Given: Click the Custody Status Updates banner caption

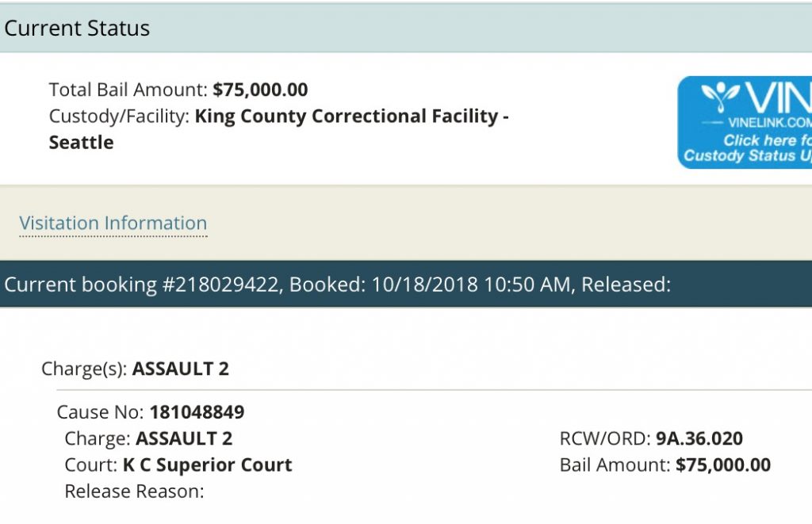Looking at the screenshot, I should coord(748,156).
